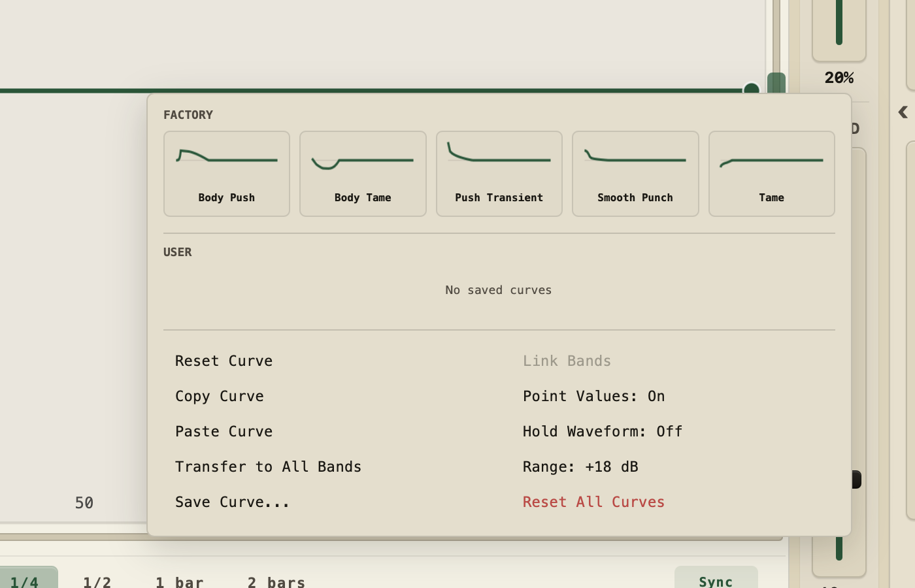Click the USER section heading

point(178,252)
